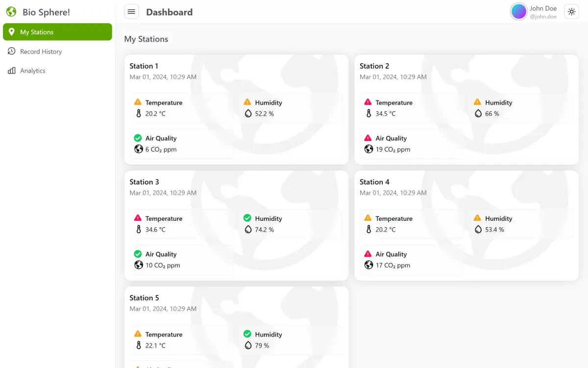Screen dimensions: 588x368
Task: Click the Station 5 humidity green check icon
Action: coord(247,334)
